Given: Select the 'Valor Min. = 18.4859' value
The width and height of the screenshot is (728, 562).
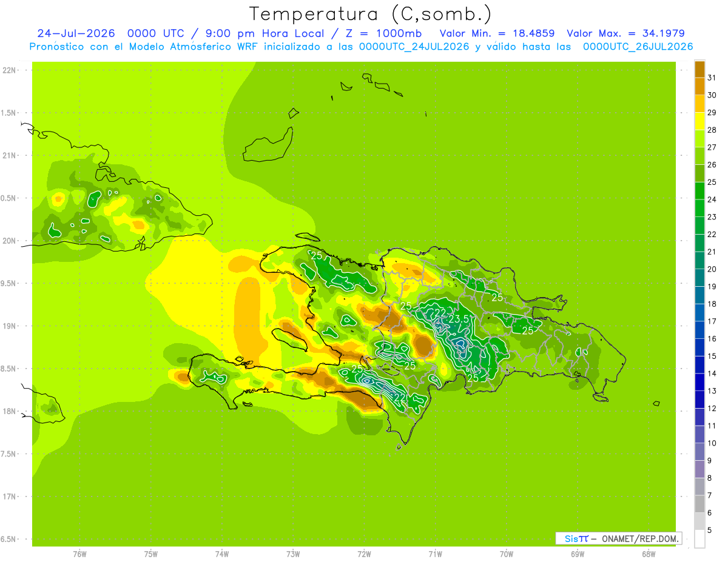Looking at the screenshot, I should pyautogui.click(x=497, y=33).
